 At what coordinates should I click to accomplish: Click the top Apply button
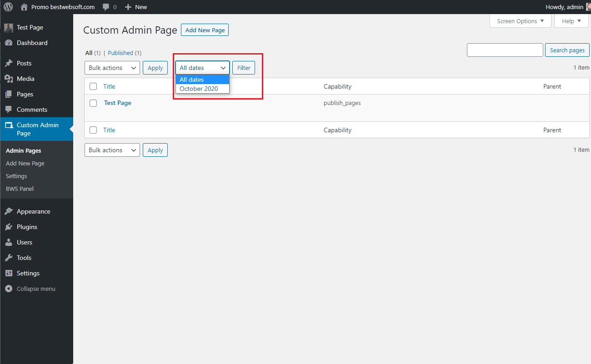pyautogui.click(x=155, y=68)
